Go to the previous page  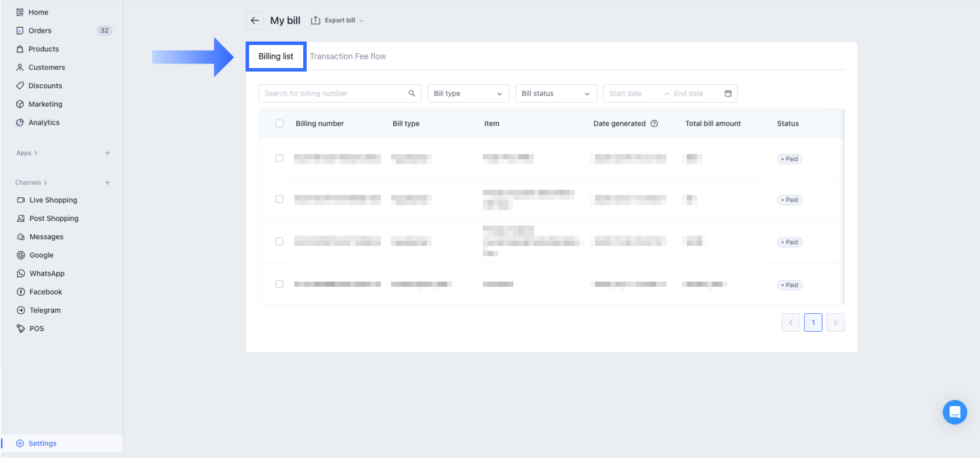tap(791, 322)
